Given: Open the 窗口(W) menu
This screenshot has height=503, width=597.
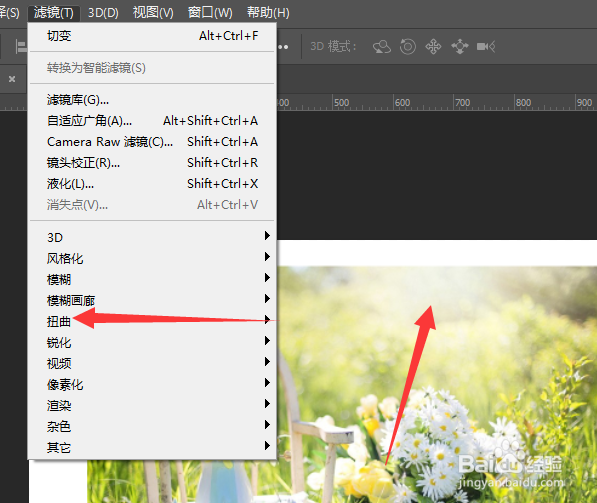Looking at the screenshot, I should click(x=210, y=13).
